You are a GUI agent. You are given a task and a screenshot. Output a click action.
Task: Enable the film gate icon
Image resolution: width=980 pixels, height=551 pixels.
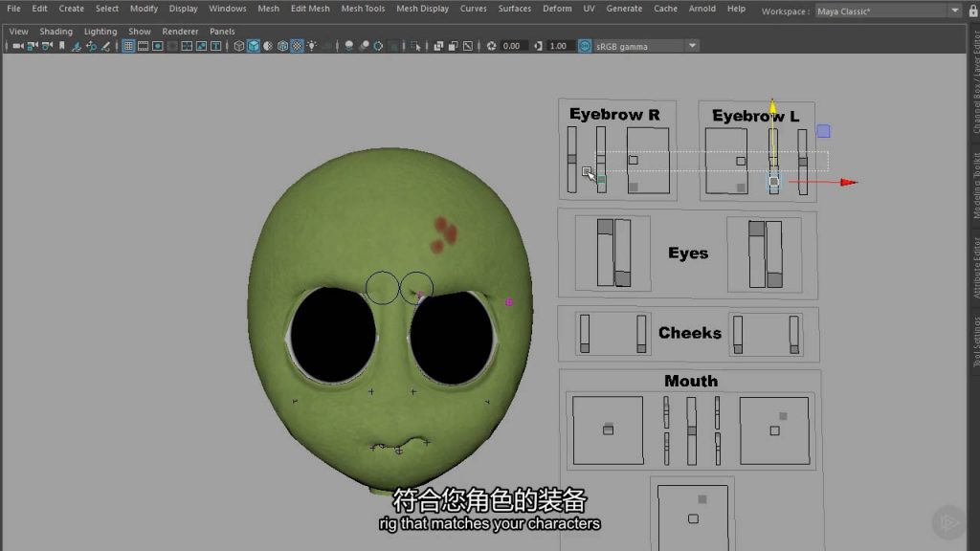tap(143, 46)
